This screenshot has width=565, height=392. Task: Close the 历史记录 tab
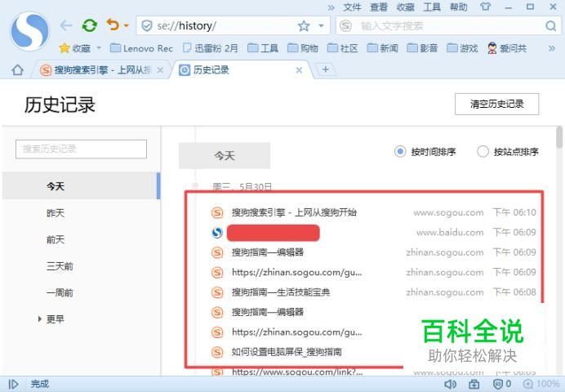[x=299, y=70]
